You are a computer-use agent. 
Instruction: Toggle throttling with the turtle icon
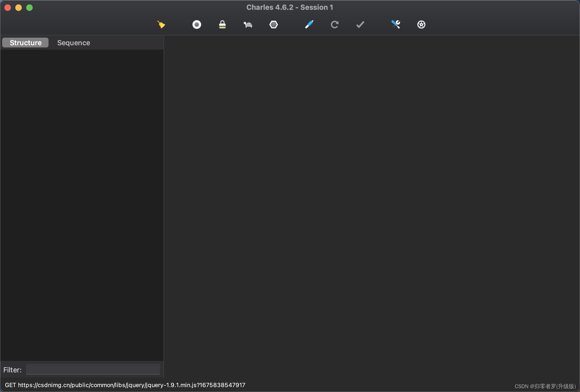point(248,25)
